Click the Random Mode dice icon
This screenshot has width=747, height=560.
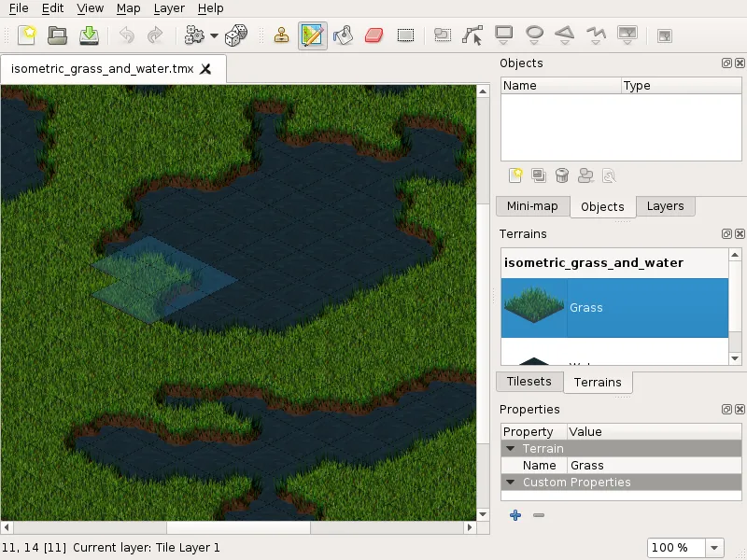236,36
